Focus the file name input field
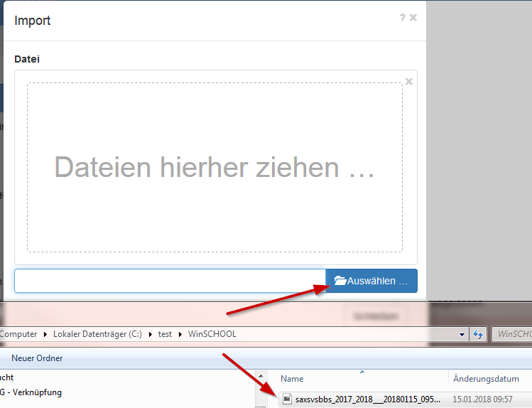Viewport: 532px width, 408px height. coord(170,281)
